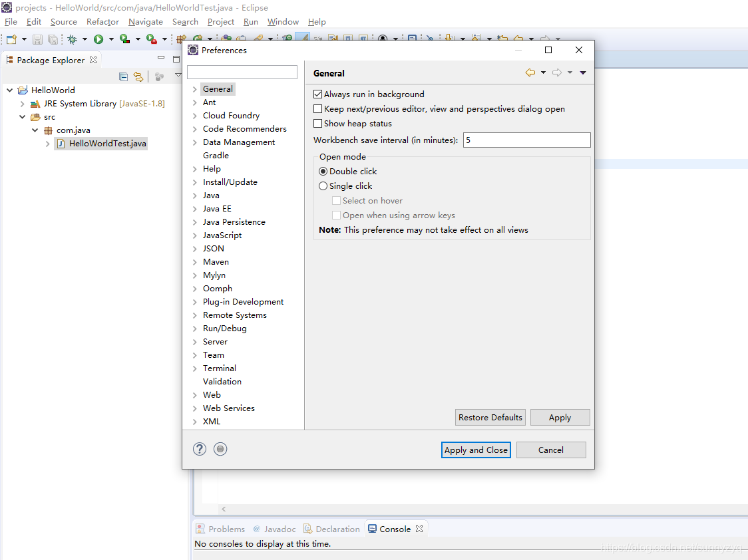The height and width of the screenshot is (560, 748).
Task: Open the Window menu
Action: [x=283, y=22]
